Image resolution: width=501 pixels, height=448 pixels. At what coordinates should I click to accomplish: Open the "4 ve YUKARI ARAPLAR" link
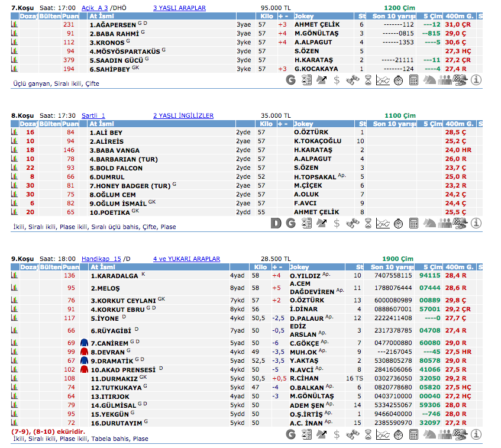coord(186,259)
